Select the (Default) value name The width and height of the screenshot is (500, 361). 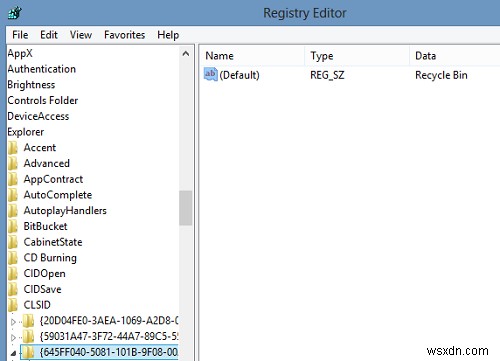coord(239,75)
